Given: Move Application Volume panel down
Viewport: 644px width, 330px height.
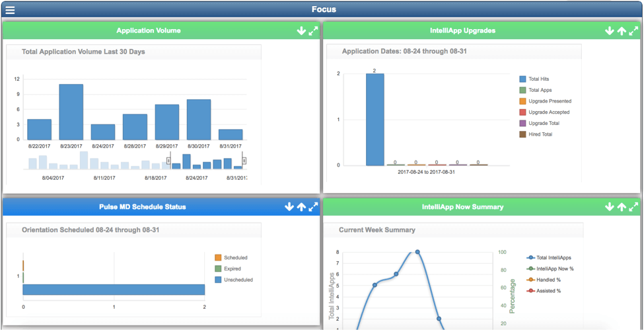Looking at the screenshot, I should [301, 31].
